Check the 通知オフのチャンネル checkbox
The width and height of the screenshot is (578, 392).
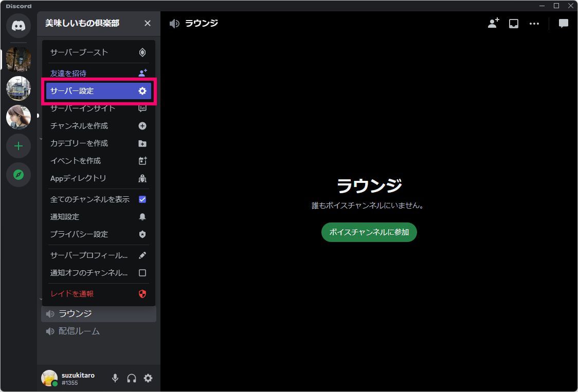coord(142,273)
